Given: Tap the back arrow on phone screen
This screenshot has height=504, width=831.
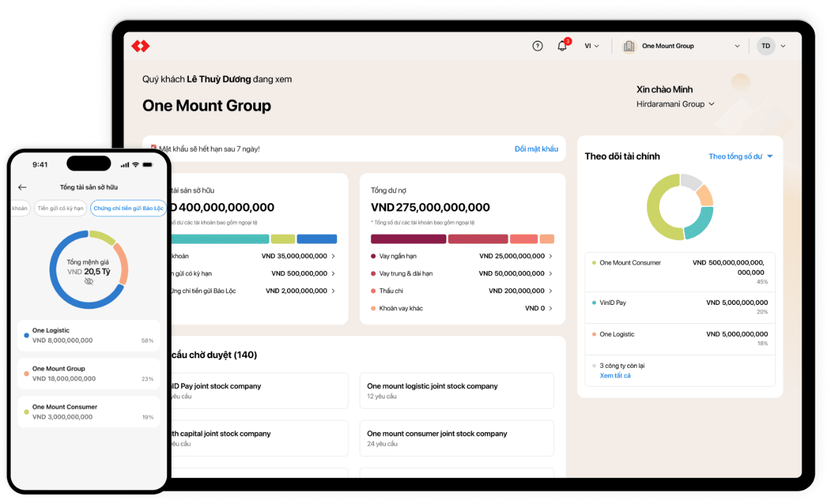Looking at the screenshot, I should pyautogui.click(x=22, y=187).
